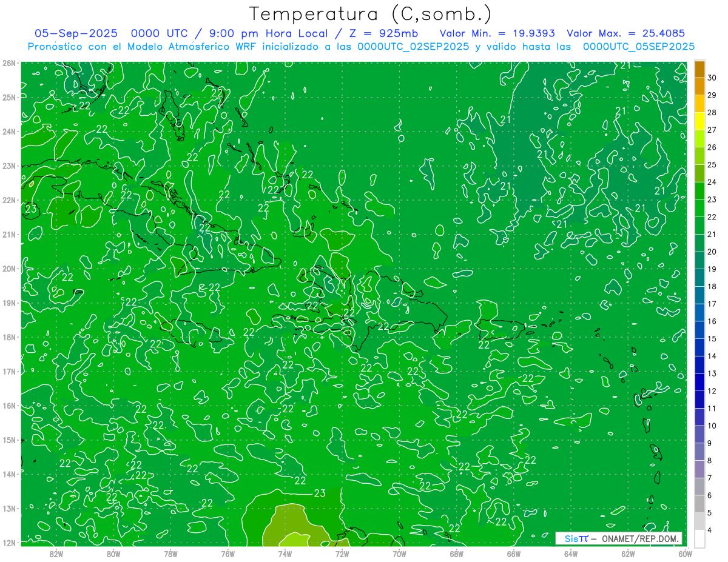Screen dimensions: 728x562
Task: Click the '12N' latitude axis label
Action: [8, 543]
